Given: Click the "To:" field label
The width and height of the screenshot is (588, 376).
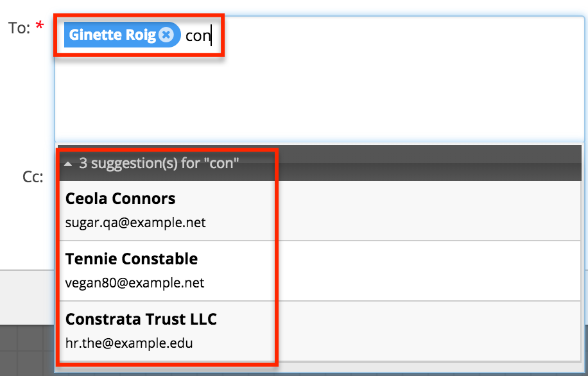Looking at the screenshot, I should (x=19, y=28).
